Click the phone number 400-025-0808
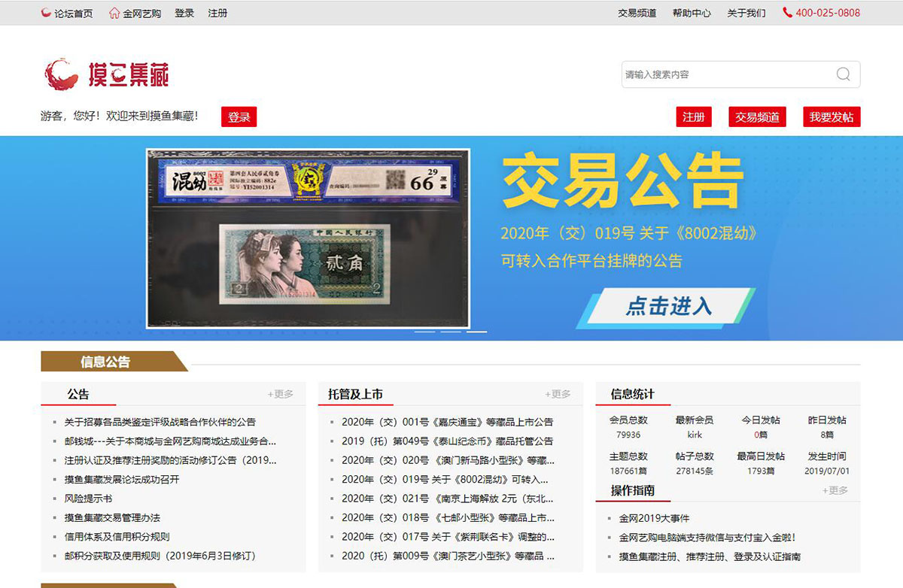903x588 pixels. click(828, 13)
